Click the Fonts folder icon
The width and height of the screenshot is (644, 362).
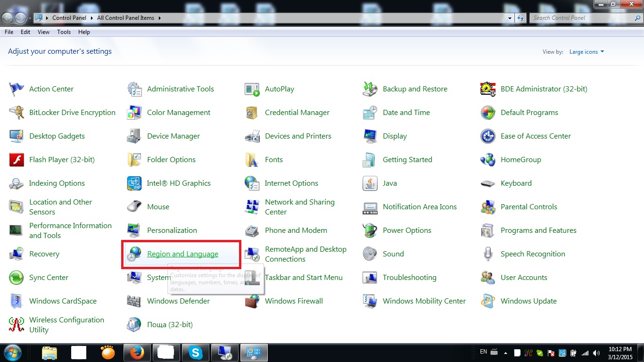point(252,159)
